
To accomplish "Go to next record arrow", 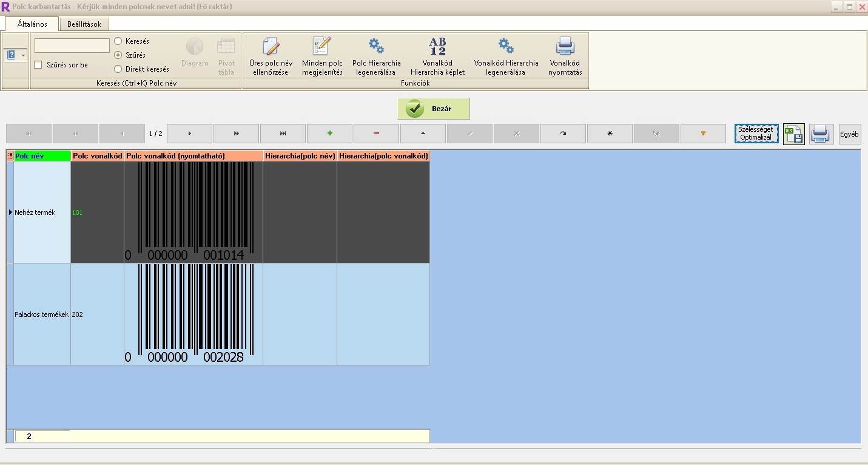I will point(189,134).
